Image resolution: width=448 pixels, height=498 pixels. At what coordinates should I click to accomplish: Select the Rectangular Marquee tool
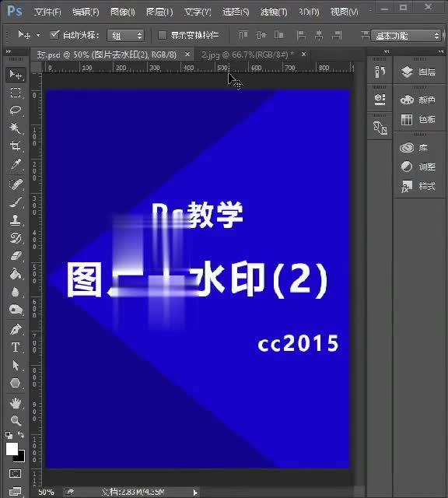click(x=16, y=93)
